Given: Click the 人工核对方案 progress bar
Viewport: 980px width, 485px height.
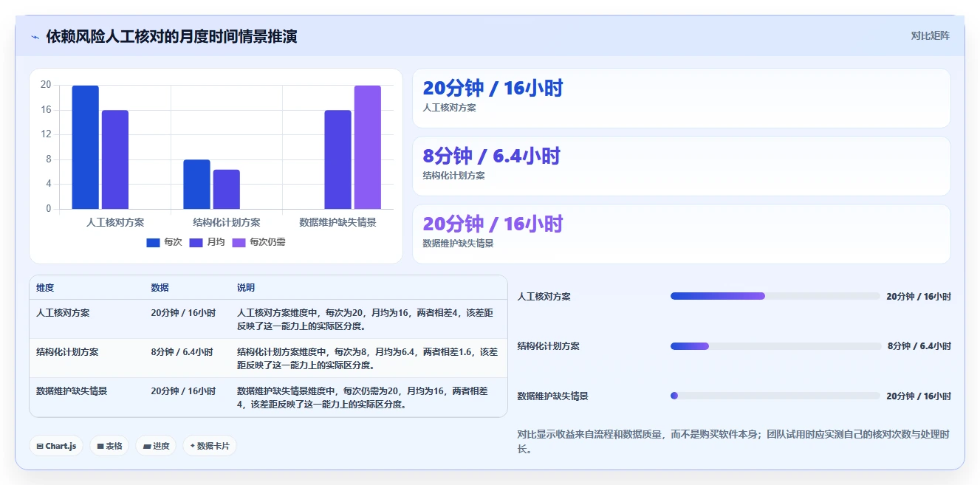Looking at the screenshot, I should [775, 296].
